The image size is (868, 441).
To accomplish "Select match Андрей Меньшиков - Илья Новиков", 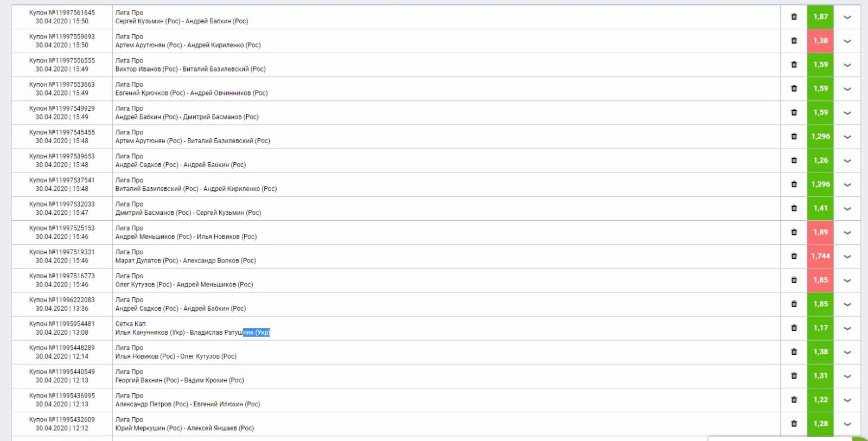I will 186,237.
